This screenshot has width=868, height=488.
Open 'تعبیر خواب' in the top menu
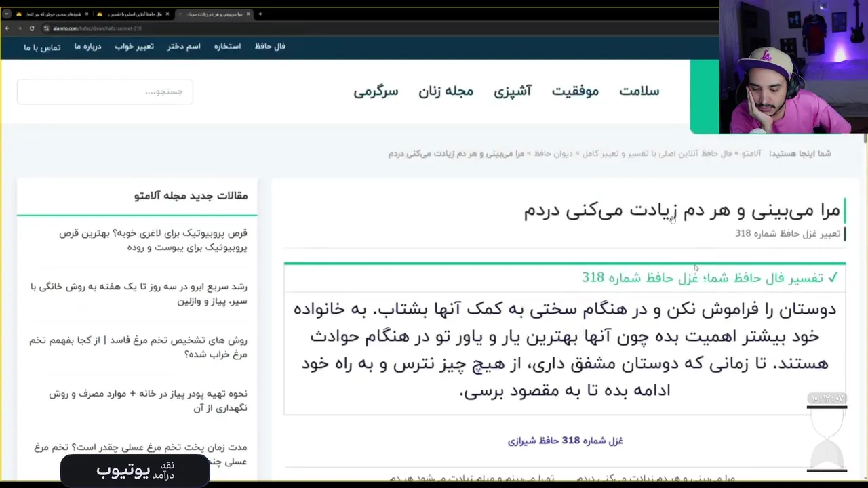pyautogui.click(x=134, y=47)
